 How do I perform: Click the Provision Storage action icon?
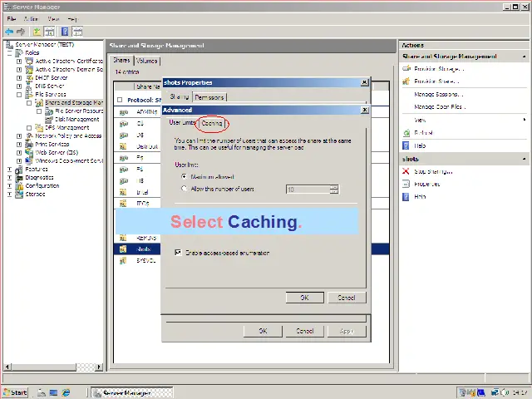[x=406, y=69]
